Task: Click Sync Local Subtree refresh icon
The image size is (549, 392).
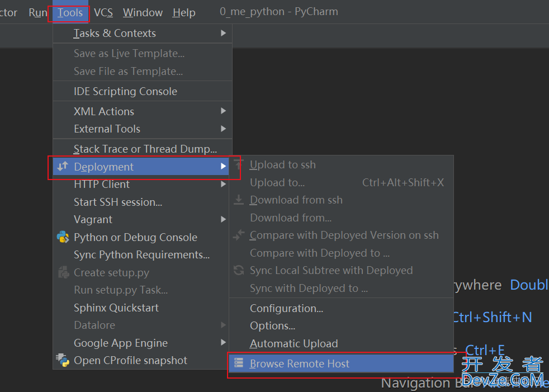Action: click(x=239, y=270)
